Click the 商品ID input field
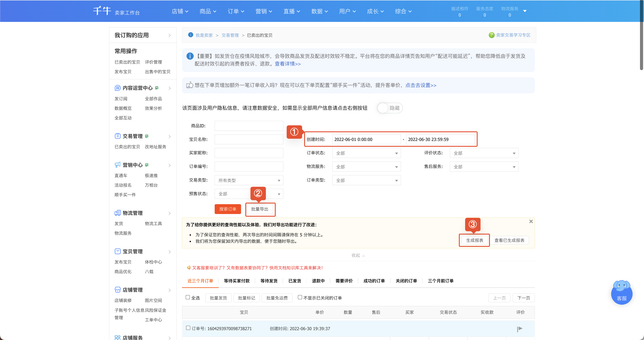This screenshot has width=644, height=340. click(249, 126)
